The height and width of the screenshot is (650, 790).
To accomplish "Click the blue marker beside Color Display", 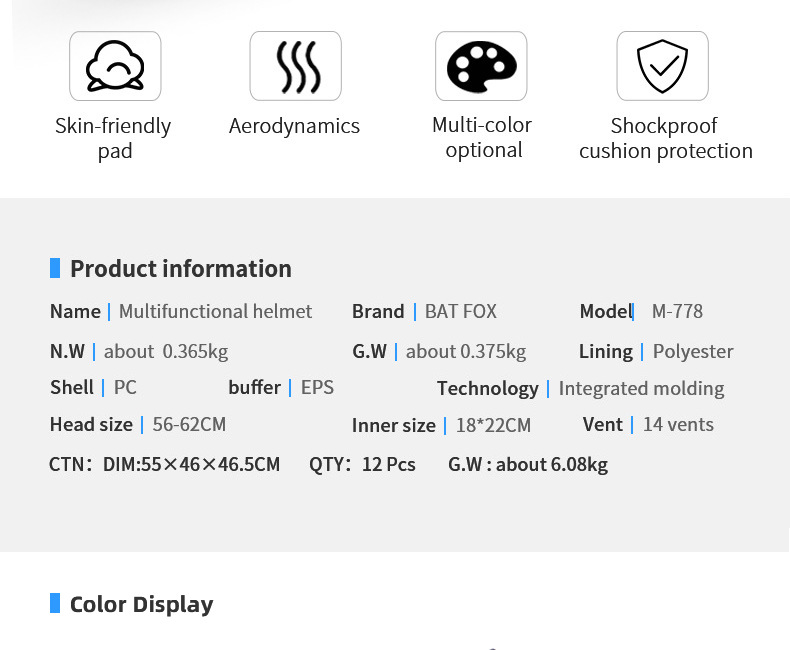I will (x=55, y=603).
